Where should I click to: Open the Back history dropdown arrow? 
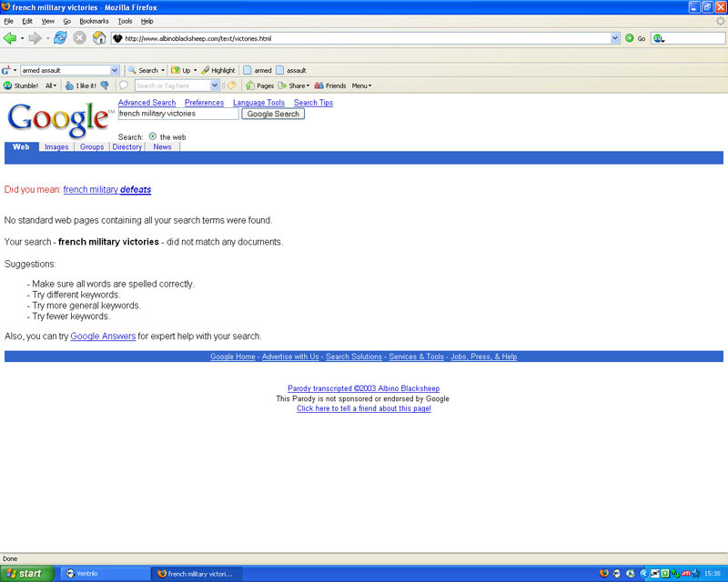click(x=22, y=38)
